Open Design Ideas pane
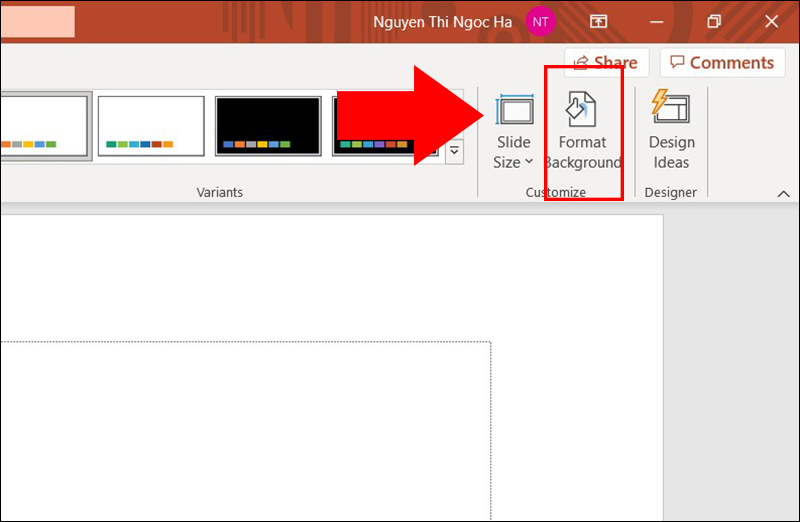Viewport: 800px width, 522px height. pyautogui.click(x=671, y=131)
